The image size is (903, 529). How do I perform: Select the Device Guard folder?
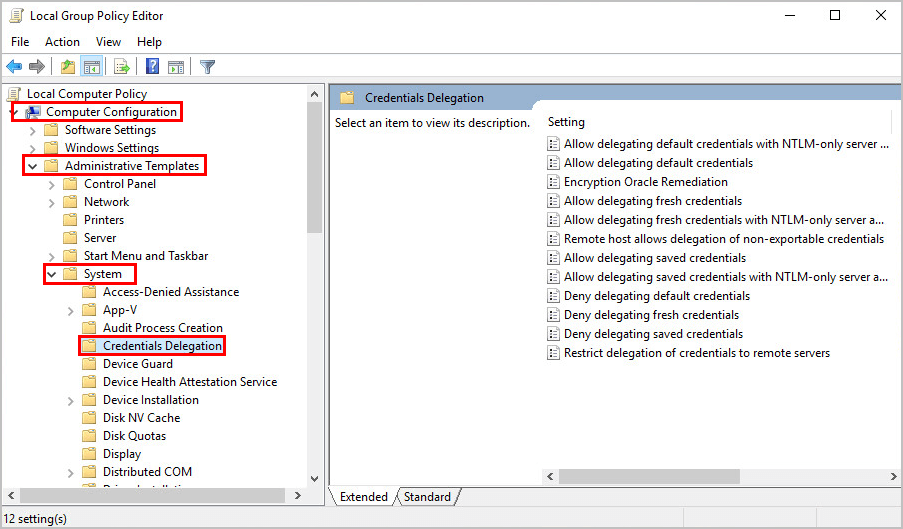[137, 364]
